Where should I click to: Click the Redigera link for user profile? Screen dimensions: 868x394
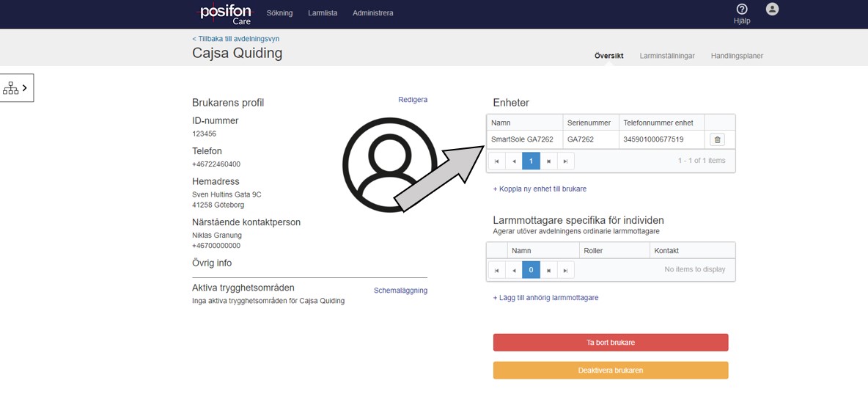tap(413, 100)
